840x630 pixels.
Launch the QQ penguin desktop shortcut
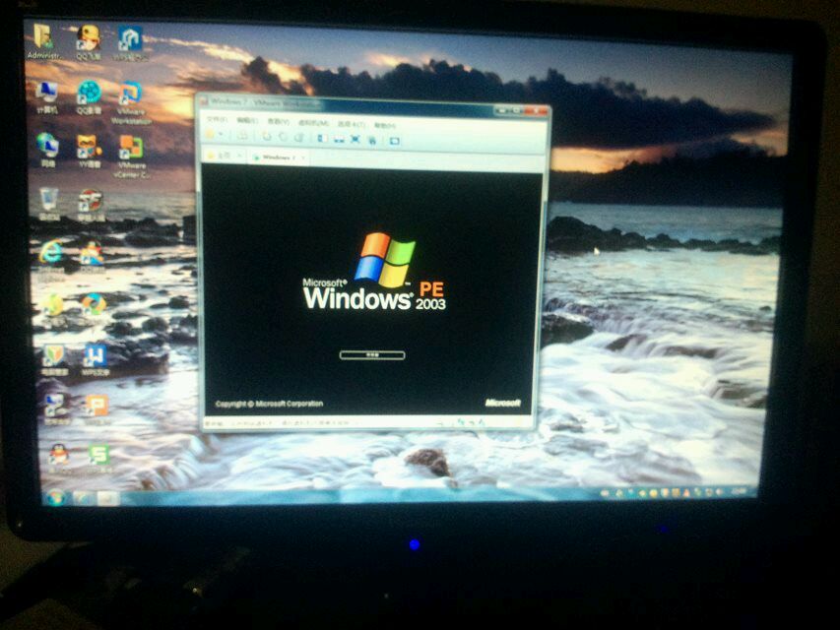[x=59, y=458]
